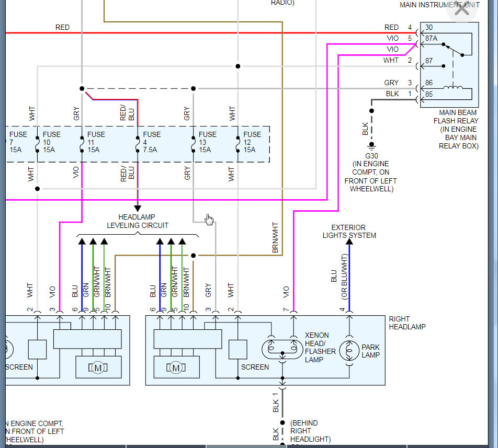The image size is (498, 448).
Task: Click the XENON HEAD/FLASHER LAMP symbol
Action: click(282, 348)
